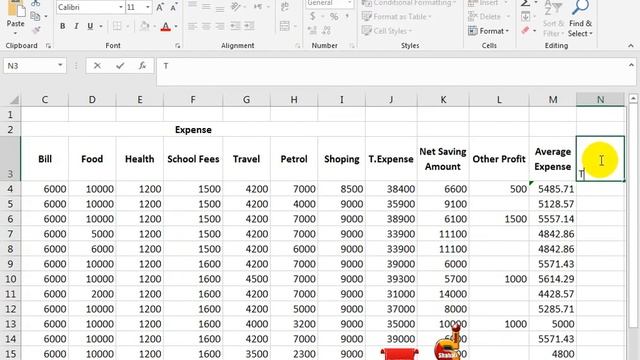Open the Clipboard pane launcher
The image size is (640, 360).
[x=48, y=46]
